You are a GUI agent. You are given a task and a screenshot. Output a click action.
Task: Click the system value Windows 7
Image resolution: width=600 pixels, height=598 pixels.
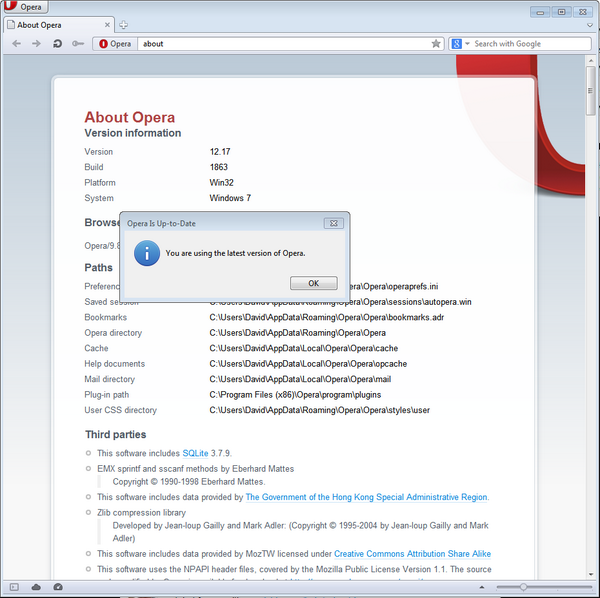click(230, 198)
